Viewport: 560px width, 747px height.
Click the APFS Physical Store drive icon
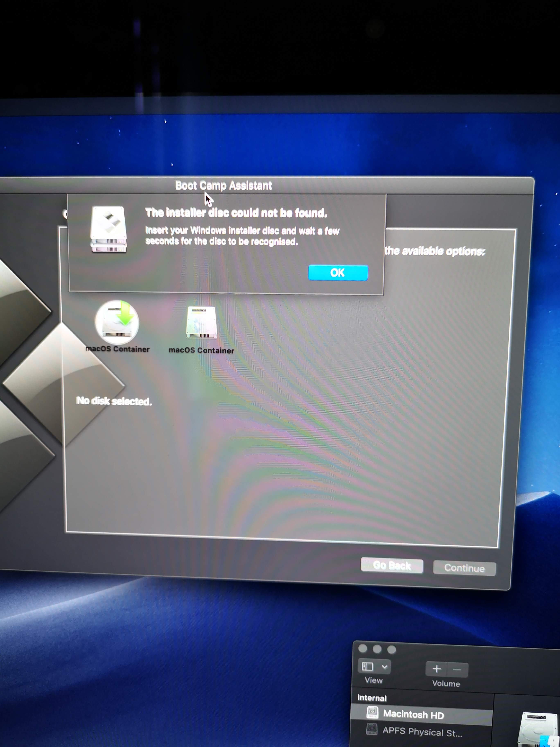pos(372,729)
